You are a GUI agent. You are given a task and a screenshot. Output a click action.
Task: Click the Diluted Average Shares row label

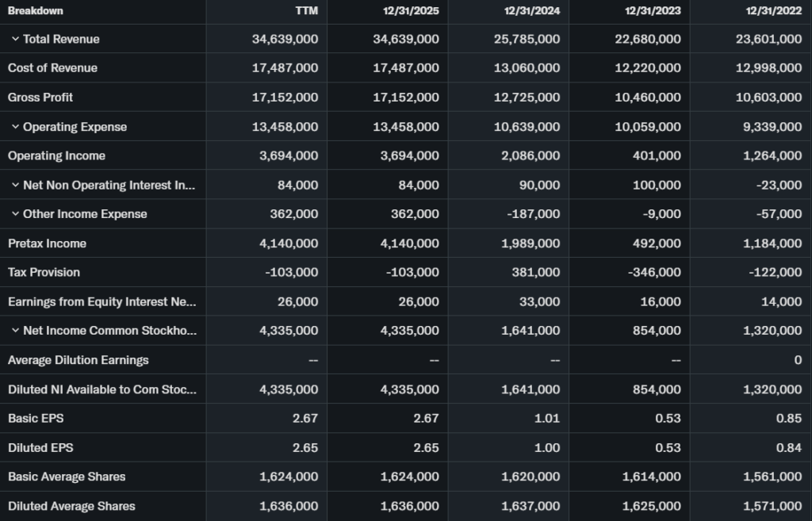(x=71, y=506)
